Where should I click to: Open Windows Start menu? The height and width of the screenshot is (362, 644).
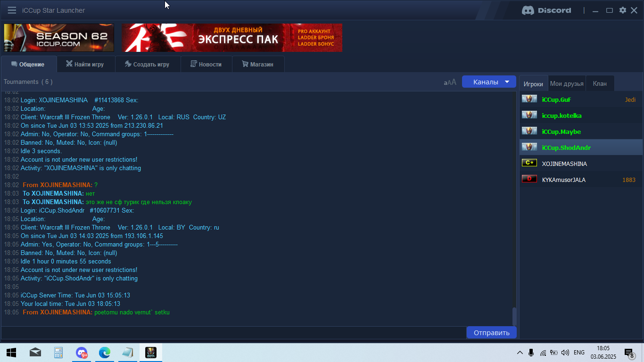[x=11, y=353]
